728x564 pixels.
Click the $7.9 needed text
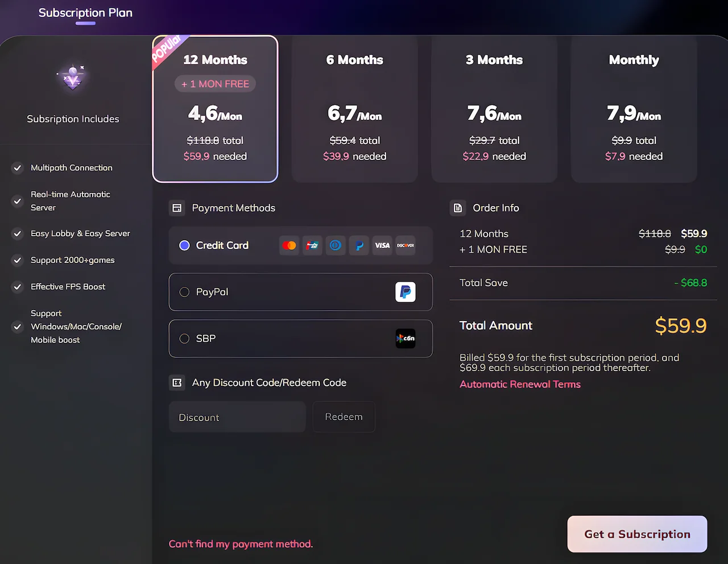[634, 156]
